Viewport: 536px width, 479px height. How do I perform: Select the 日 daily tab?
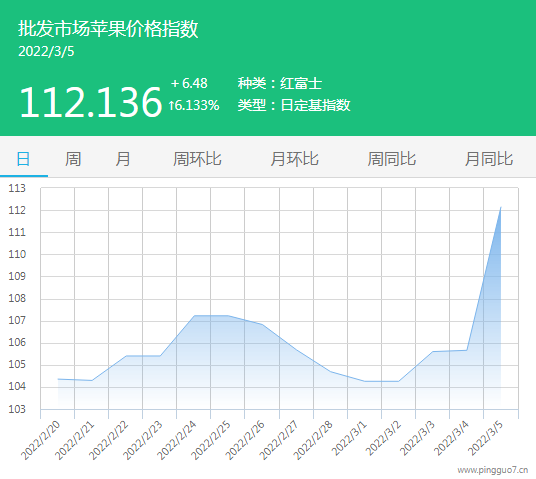(x=23, y=159)
